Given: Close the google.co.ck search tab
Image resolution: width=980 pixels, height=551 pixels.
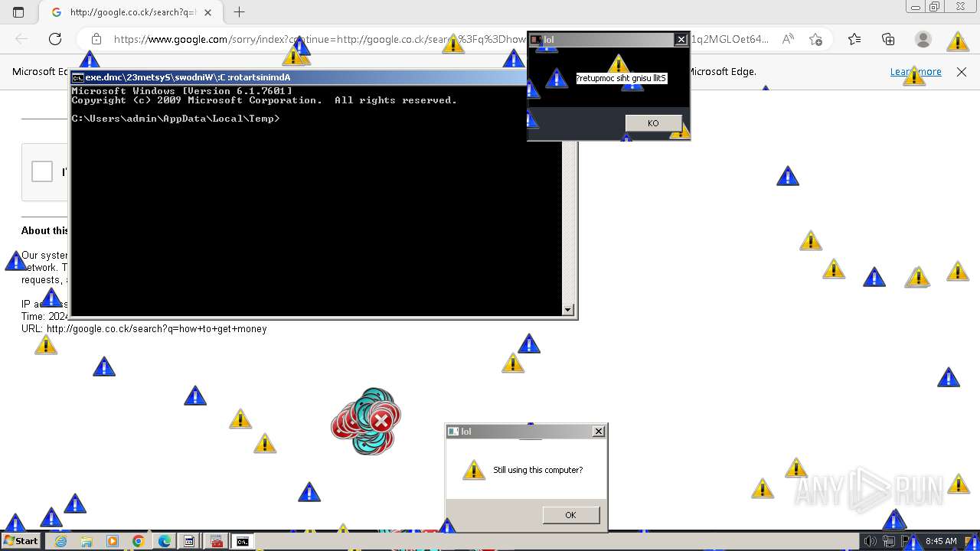Looking at the screenshot, I should point(208,12).
